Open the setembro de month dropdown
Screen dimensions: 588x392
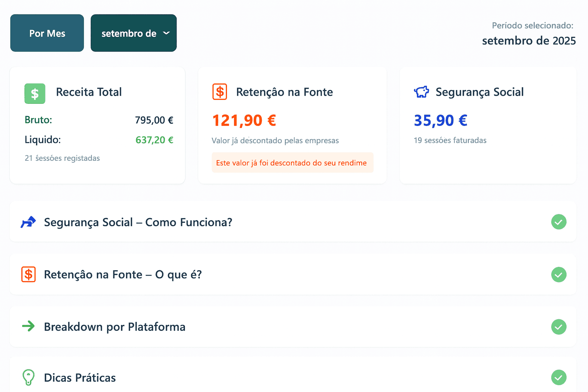(134, 33)
